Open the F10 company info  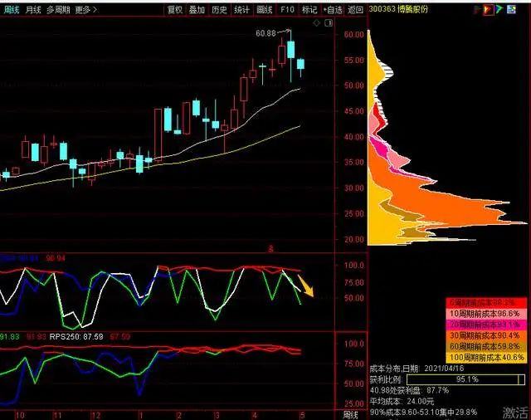287,10
